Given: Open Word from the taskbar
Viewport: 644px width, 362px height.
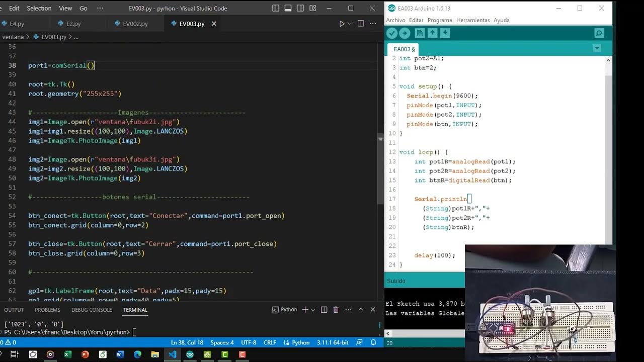Looking at the screenshot, I should (x=120, y=354).
